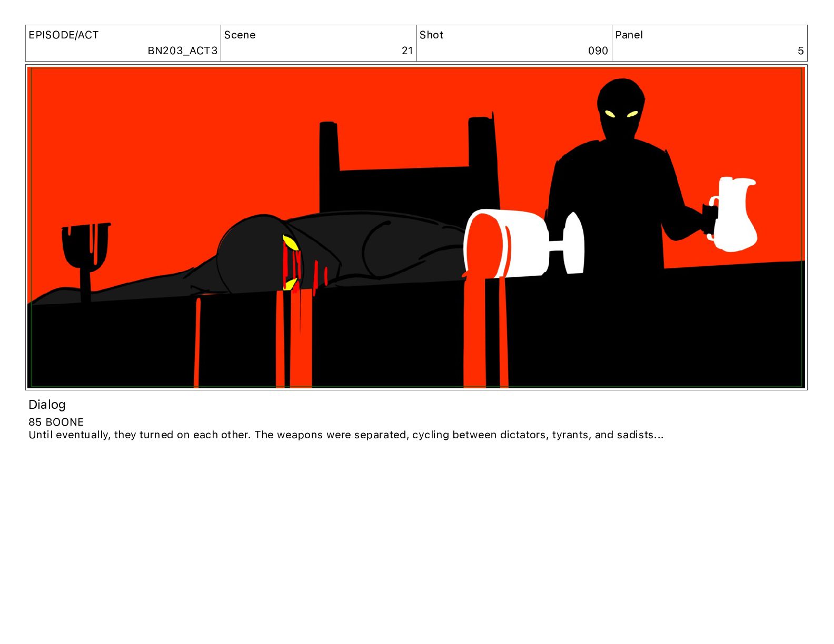Click the Dialog heading
Screen dimensions: 834x644
[47, 405]
